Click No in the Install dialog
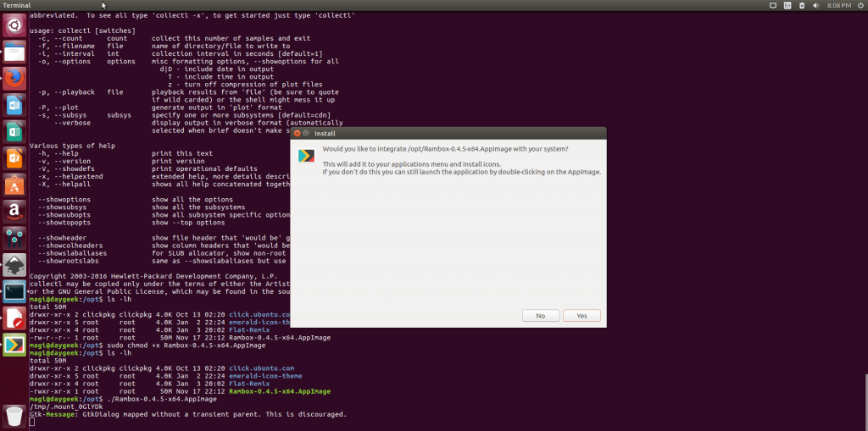The image size is (868, 431). pos(540,316)
